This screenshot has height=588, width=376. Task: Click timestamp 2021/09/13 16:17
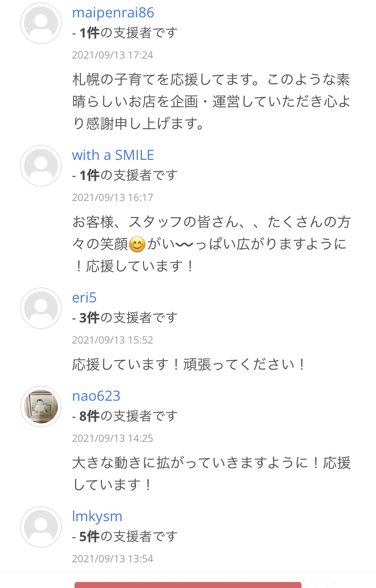coord(112,197)
